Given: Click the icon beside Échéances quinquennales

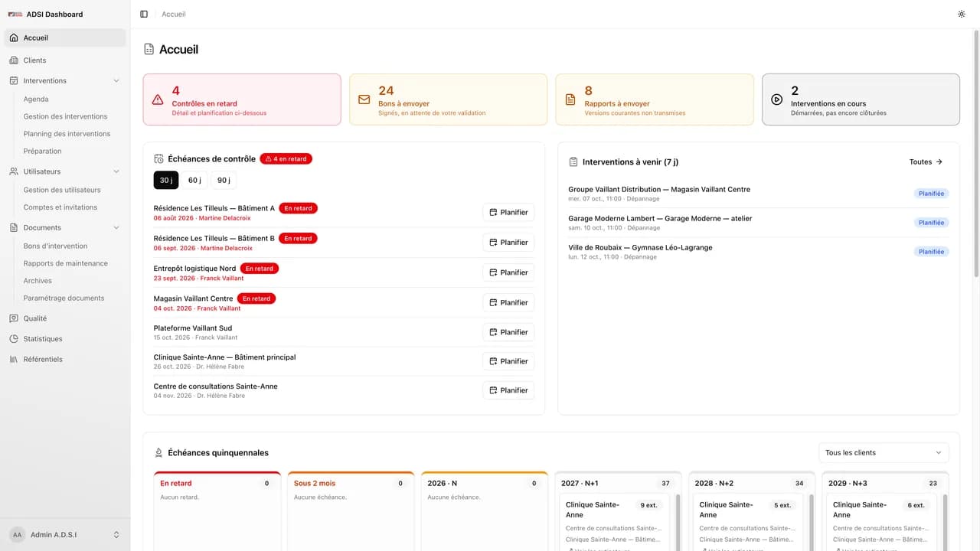Looking at the screenshot, I should 158,453.
